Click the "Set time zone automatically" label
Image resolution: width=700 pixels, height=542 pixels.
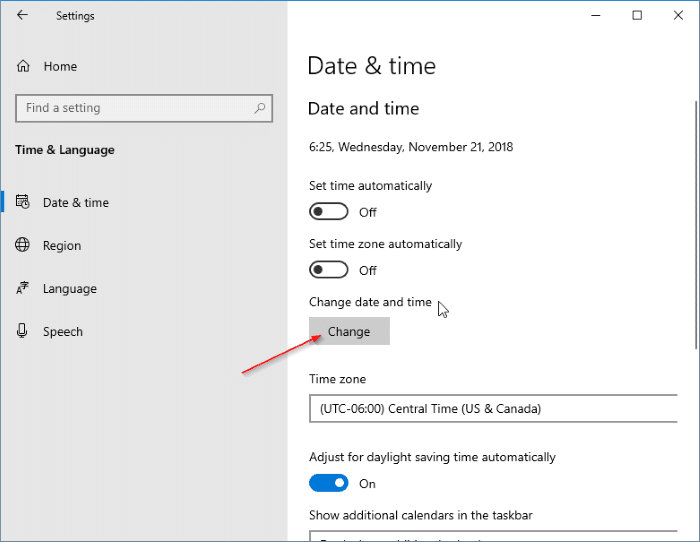[x=385, y=244]
